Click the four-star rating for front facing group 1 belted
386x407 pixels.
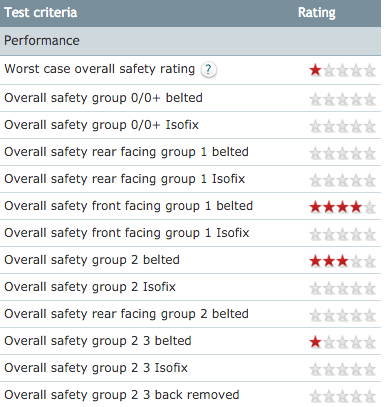point(343,207)
